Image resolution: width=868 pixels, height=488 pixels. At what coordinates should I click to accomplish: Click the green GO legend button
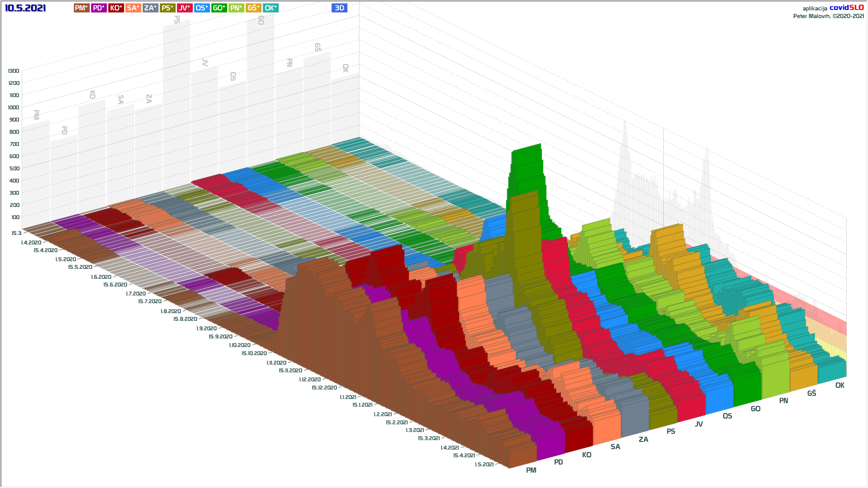(x=219, y=8)
